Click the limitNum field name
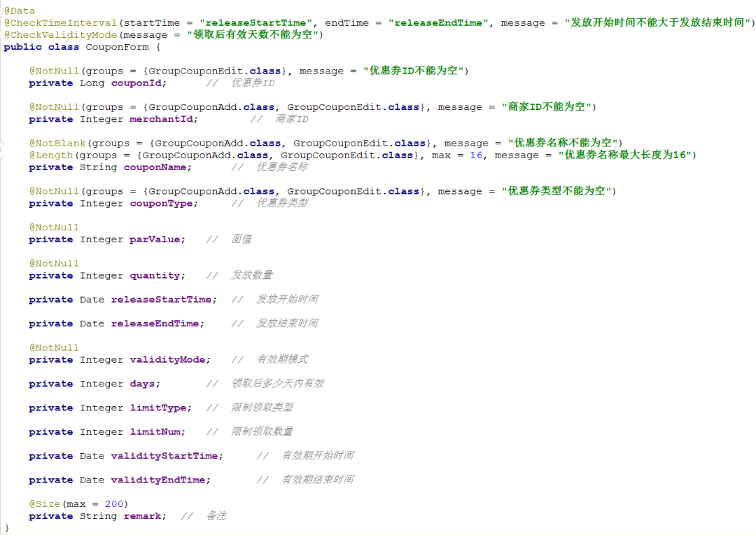756x535 pixels. (155, 432)
